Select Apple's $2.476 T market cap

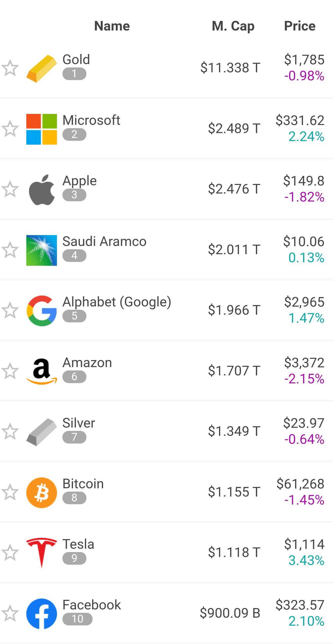pos(234,189)
